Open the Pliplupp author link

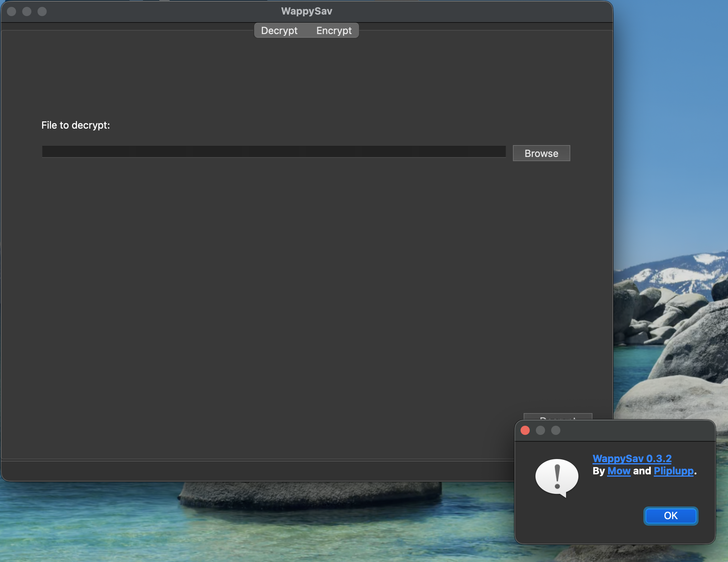click(x=674, y=471)
